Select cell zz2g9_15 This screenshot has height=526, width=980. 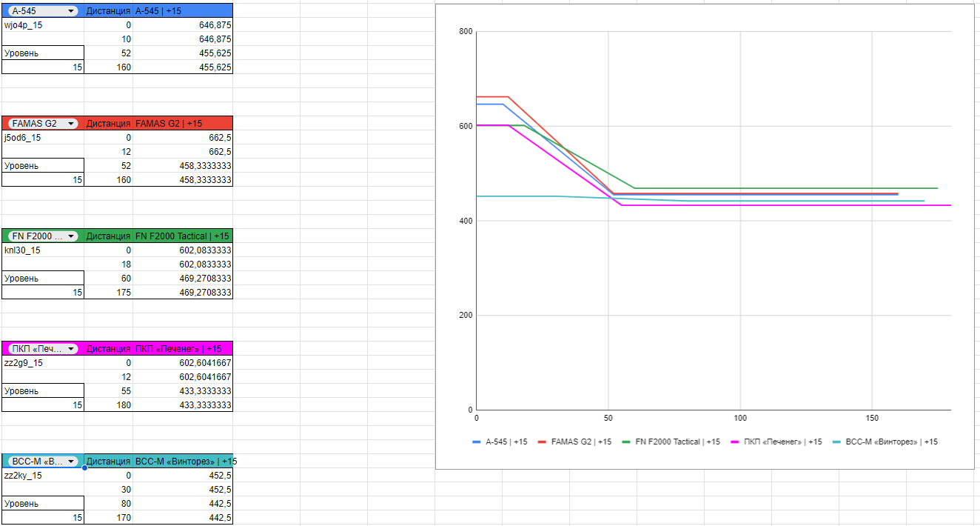pos(43,363)
